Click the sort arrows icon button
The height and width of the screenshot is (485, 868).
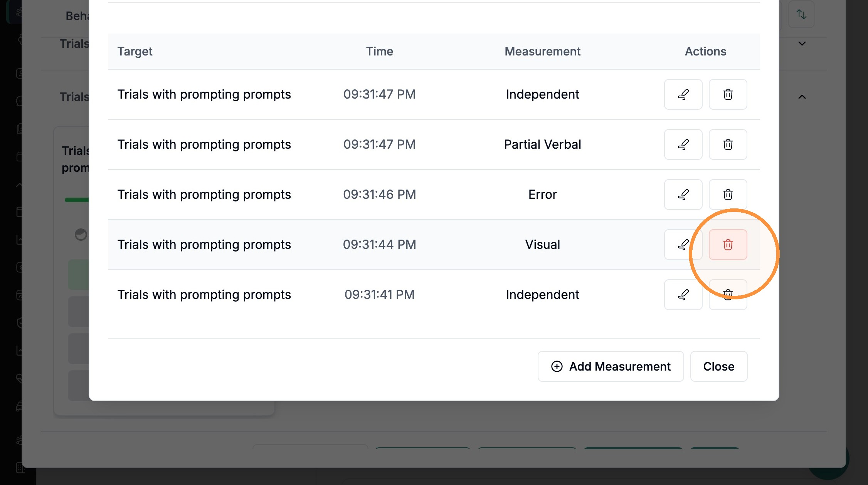tap(801, 14)
